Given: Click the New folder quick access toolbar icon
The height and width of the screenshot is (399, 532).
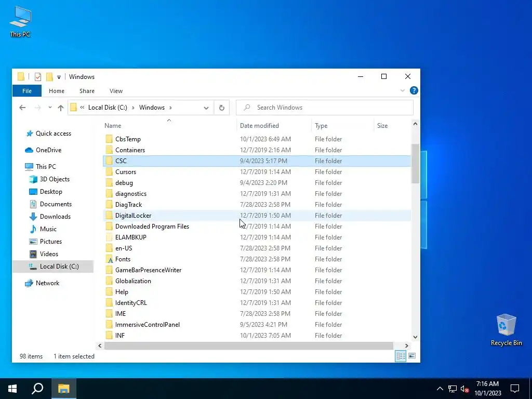Looking at the screenshot, I should (49, 77).
